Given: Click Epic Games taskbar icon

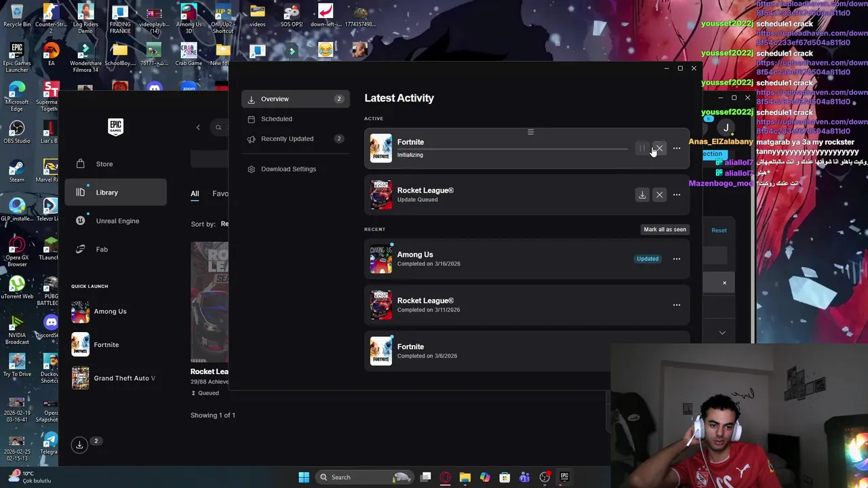Looking at the screenshot, I should coord(564,477).
